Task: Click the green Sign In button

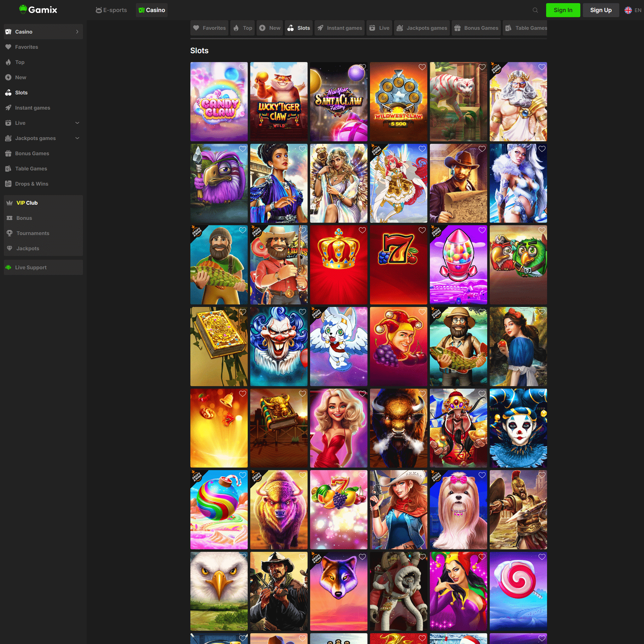Action: coord(563,10)
